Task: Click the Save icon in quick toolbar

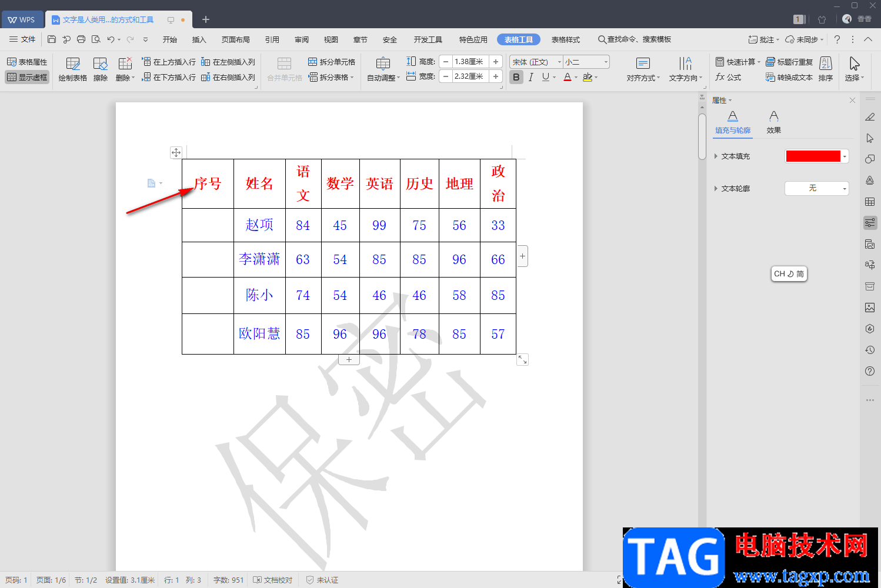Action: coord(52,39)
